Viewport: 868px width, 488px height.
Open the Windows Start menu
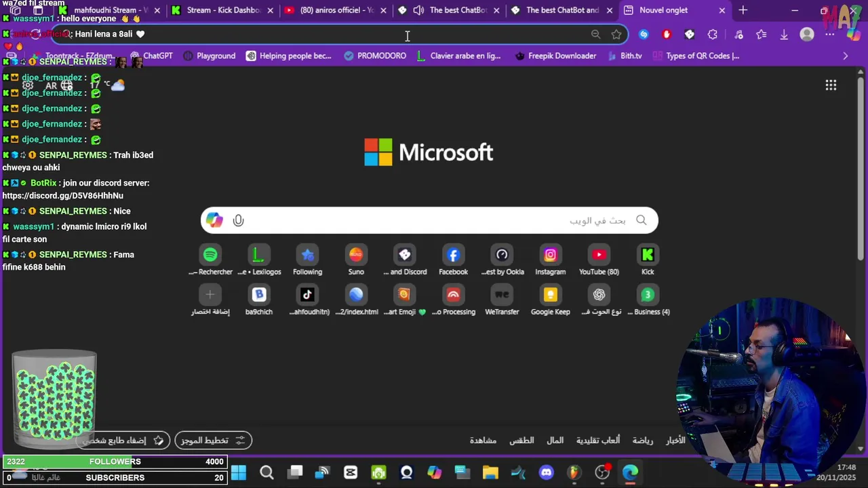click(x=239, y=472)
